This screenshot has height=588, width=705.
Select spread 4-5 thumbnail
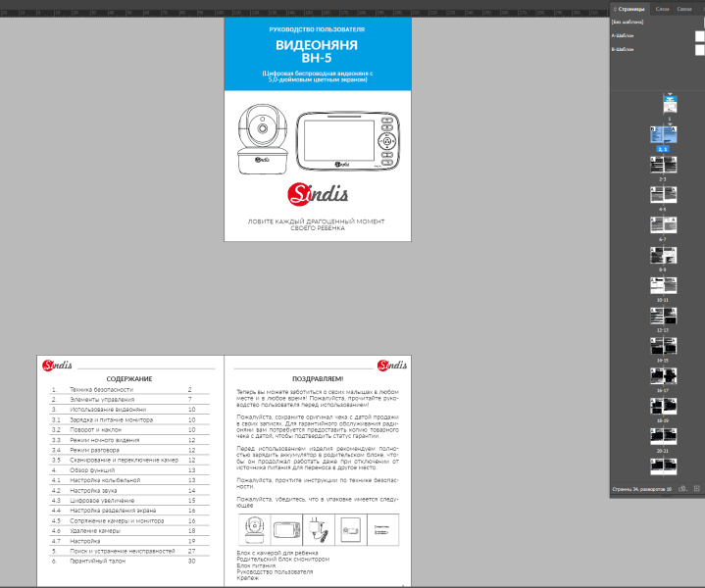pyautogui.click(x=663, y=195)
